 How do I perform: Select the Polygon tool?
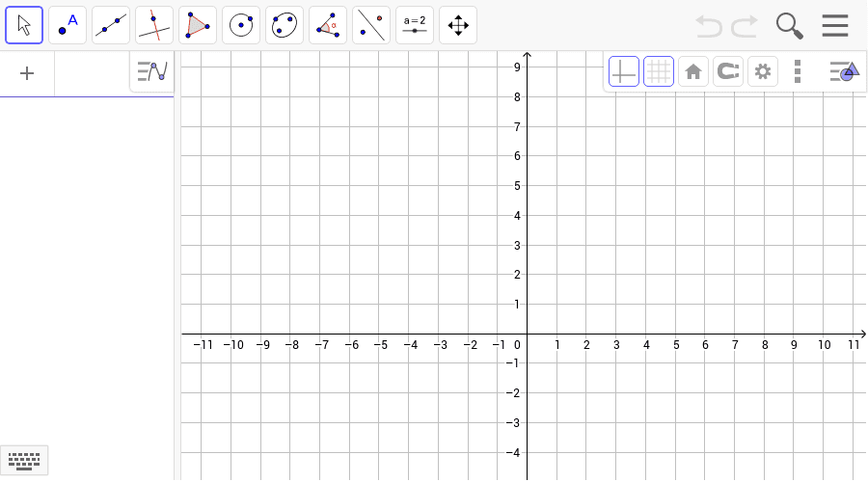(x=198, y=25)
